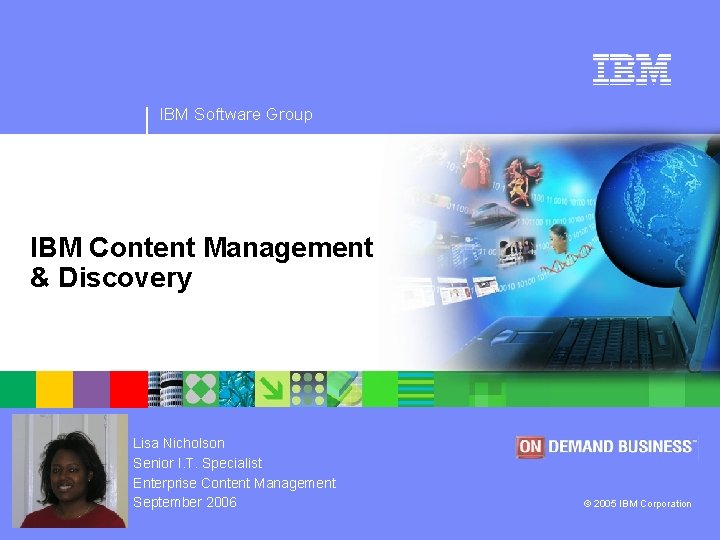Click the green down-right arrow tile
This screenshot has height=540, width=720.
point(272,389)
